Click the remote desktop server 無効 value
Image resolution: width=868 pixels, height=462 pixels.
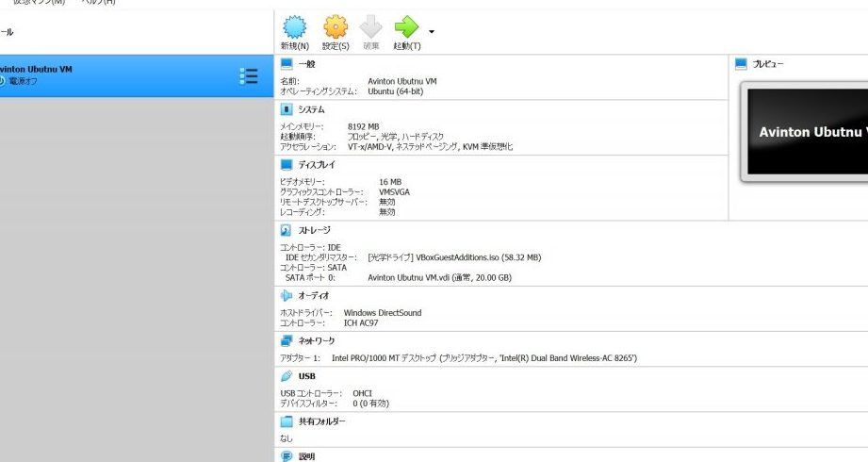point(387,202)
